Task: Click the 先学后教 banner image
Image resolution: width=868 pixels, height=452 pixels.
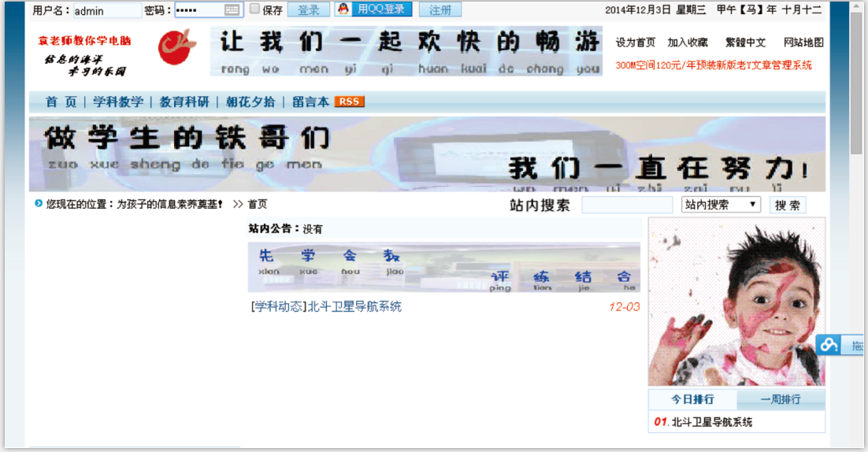Action: pyautogui.click(x=444, y=267)
